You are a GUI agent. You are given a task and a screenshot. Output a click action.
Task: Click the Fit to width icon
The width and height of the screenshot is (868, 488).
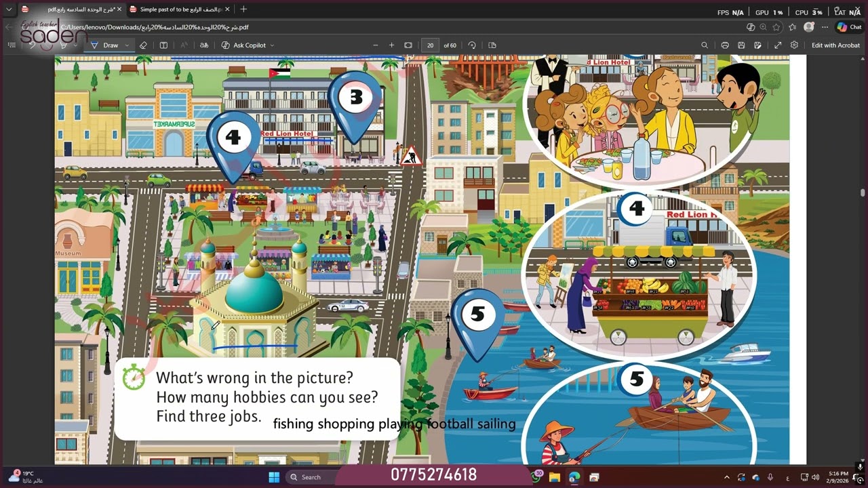408,45
